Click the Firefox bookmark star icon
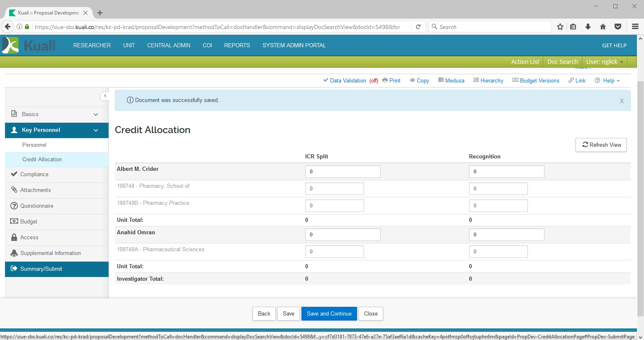Screen dimensions: 644x340 (560, 27)
